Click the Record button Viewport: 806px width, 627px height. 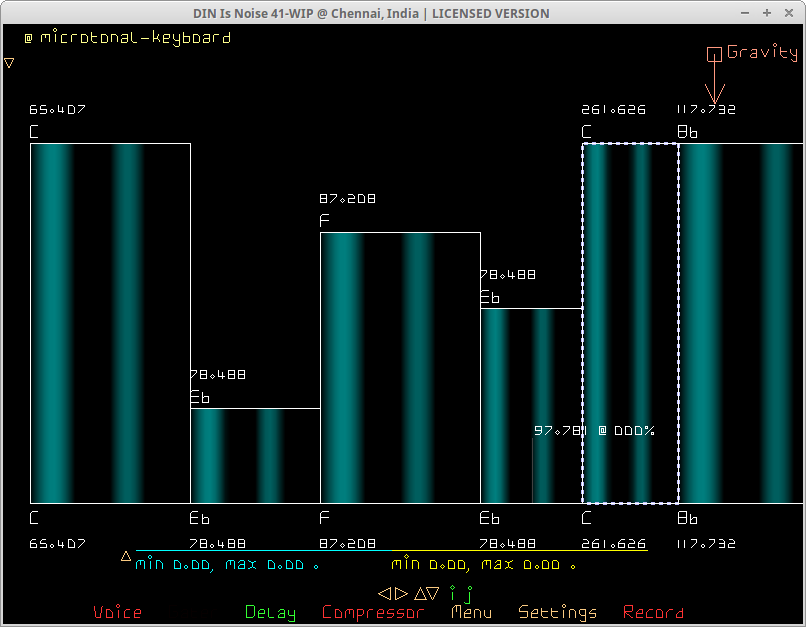pos(653,612)
